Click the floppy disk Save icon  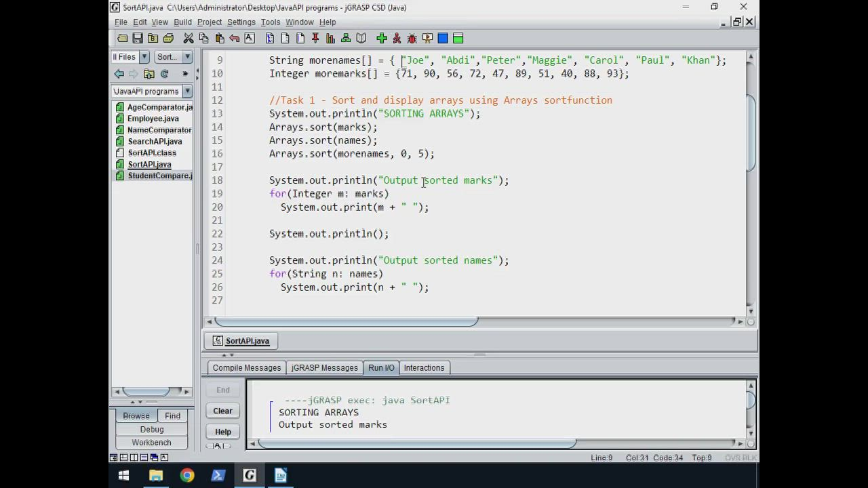pyautogui.click(x=138, y=39)
